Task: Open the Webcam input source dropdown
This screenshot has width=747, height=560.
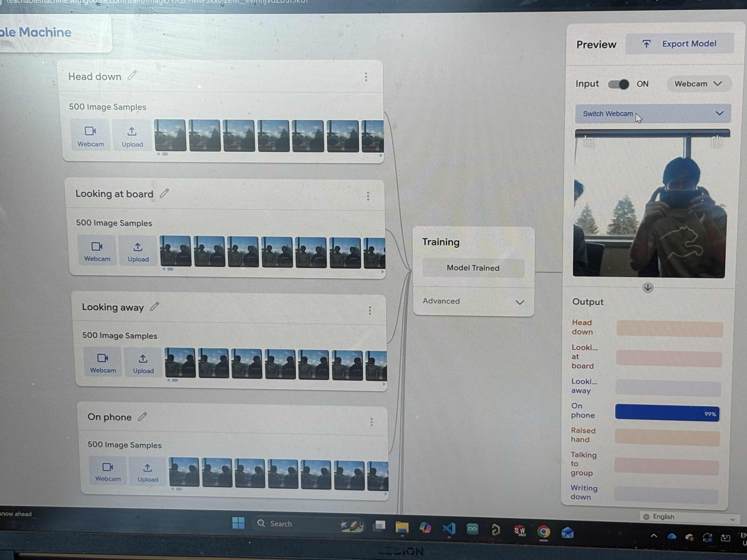Action: [x=698, y=84]
